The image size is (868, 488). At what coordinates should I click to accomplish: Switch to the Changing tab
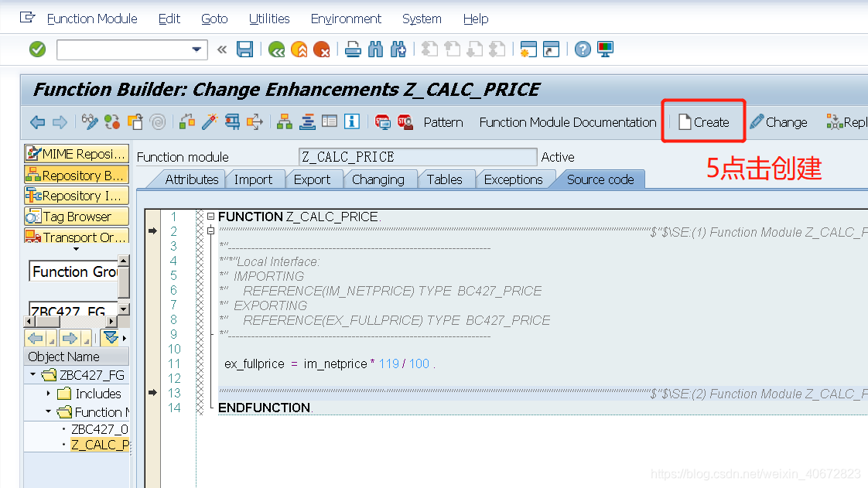[378, 180]
